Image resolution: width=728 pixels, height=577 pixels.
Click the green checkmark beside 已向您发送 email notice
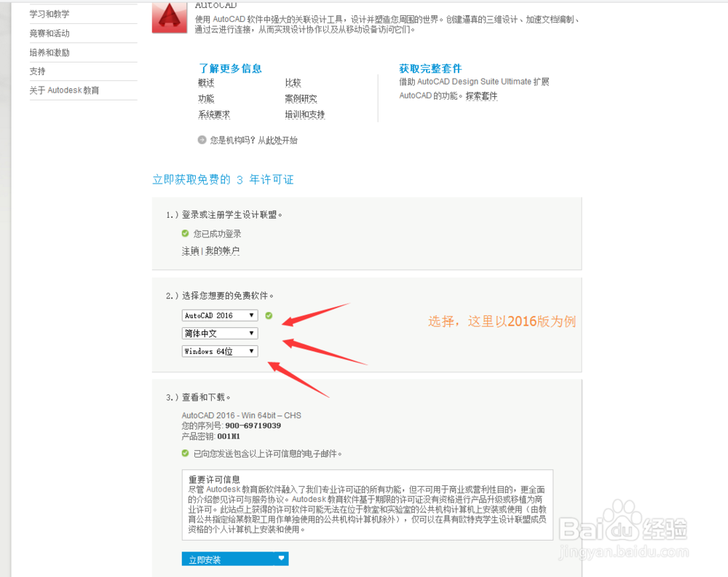[185, 453]
